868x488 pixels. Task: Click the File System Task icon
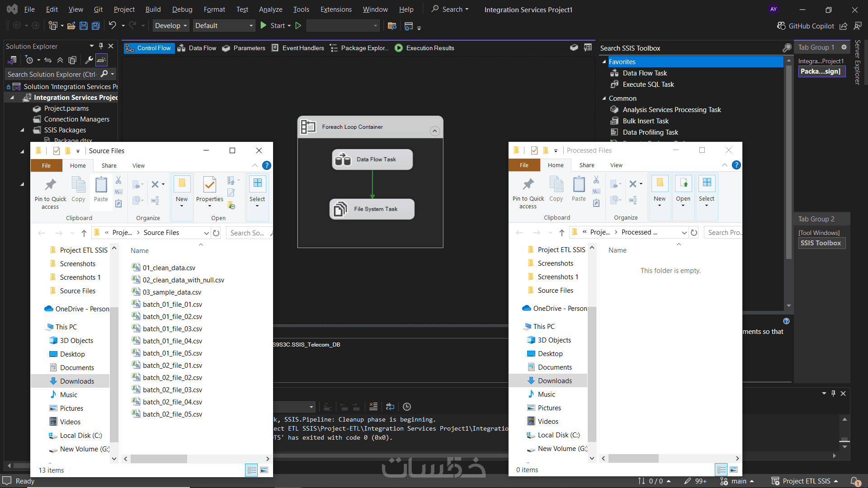click(x=340, y=209)
